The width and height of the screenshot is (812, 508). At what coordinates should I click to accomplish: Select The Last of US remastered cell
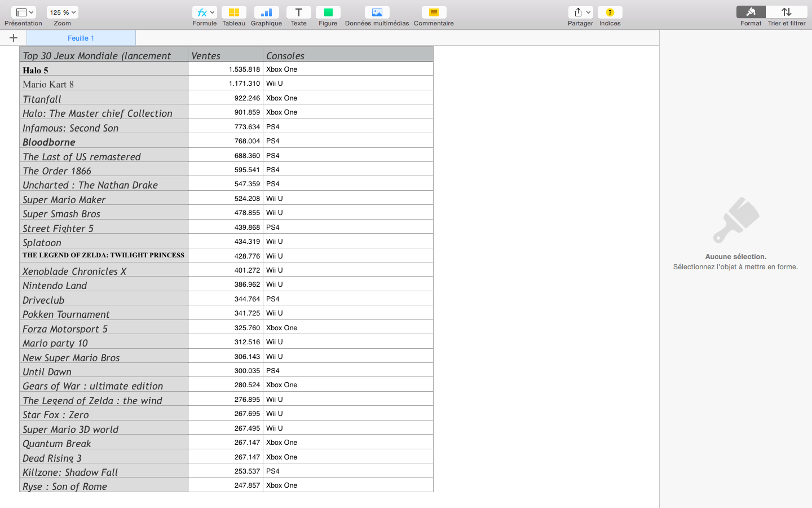(104, 155)
